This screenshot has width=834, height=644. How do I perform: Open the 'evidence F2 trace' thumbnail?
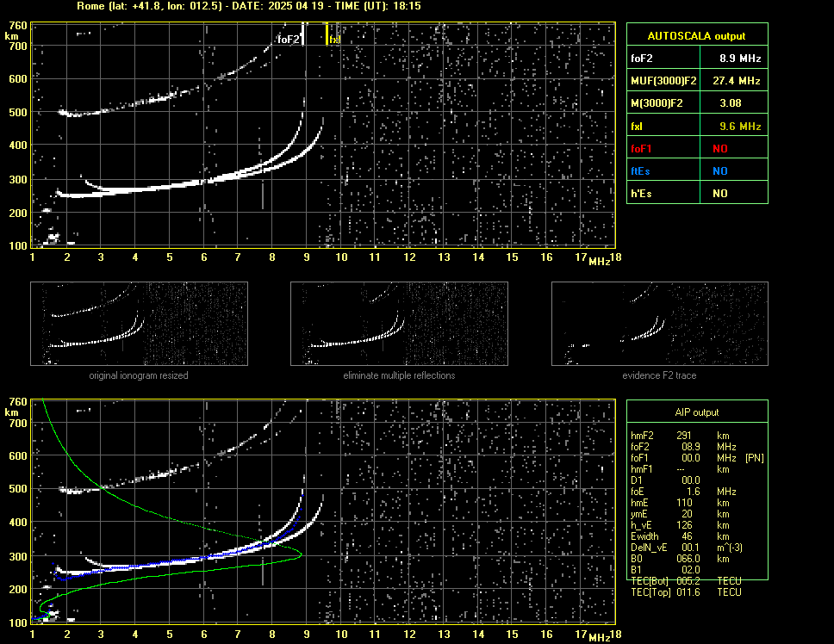(660, 324)
